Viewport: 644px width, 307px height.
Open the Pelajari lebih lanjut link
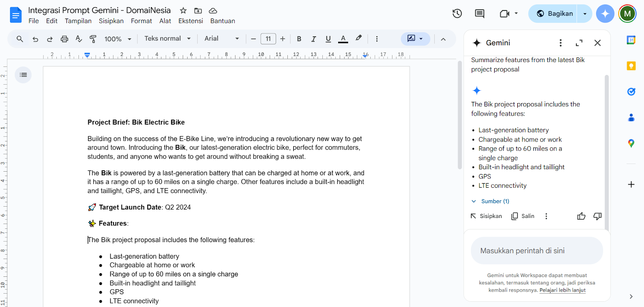click(562, 290)
